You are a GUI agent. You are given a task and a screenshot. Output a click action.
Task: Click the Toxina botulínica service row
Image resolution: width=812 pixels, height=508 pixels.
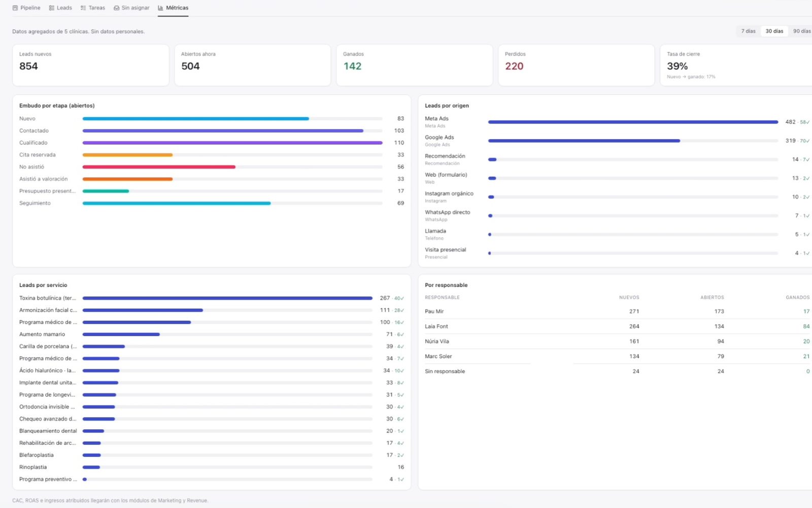(x=212, y=298)
